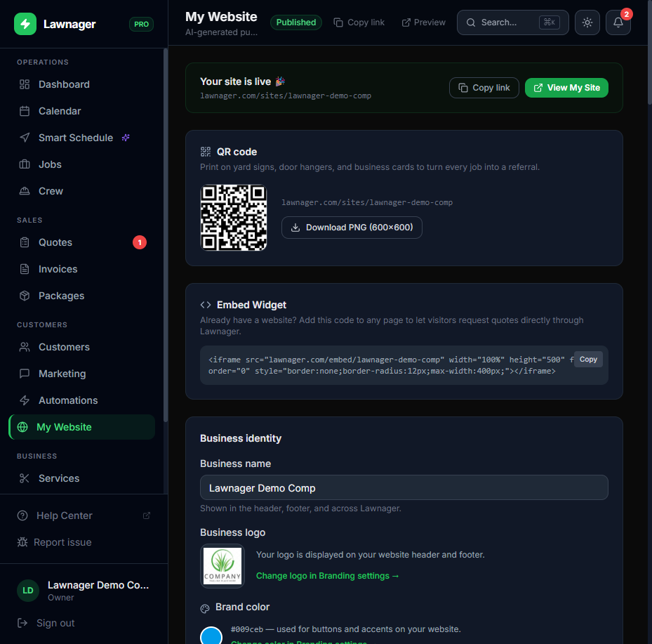Sign out of the account
The image size is (652, 644).
pyautogui.click(x=46, y=623)
